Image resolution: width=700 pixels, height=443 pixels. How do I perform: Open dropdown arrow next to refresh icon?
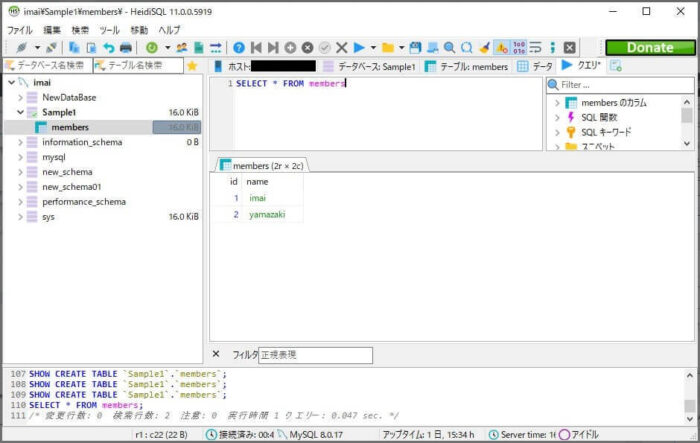point(167,48)
